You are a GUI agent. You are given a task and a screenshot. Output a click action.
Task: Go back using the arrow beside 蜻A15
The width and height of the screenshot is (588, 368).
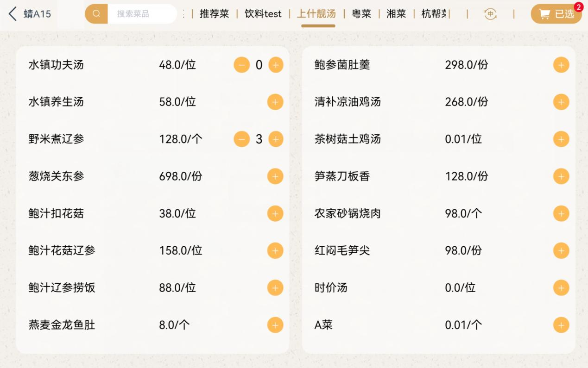[x=13, y=14]
